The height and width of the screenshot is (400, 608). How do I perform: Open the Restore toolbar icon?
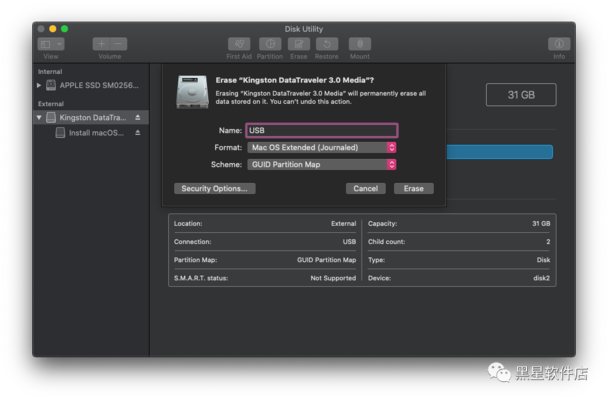pyautogui.click(x=326, y=44)
